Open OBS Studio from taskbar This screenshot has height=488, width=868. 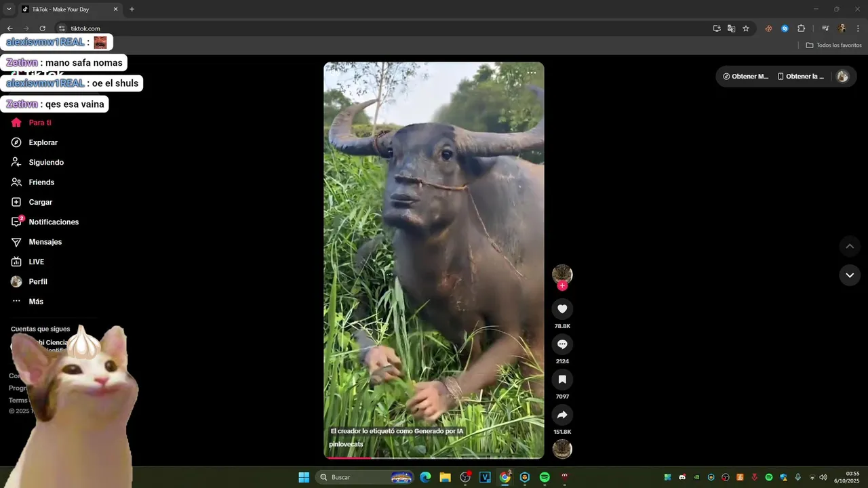click(x=465, y=477)
